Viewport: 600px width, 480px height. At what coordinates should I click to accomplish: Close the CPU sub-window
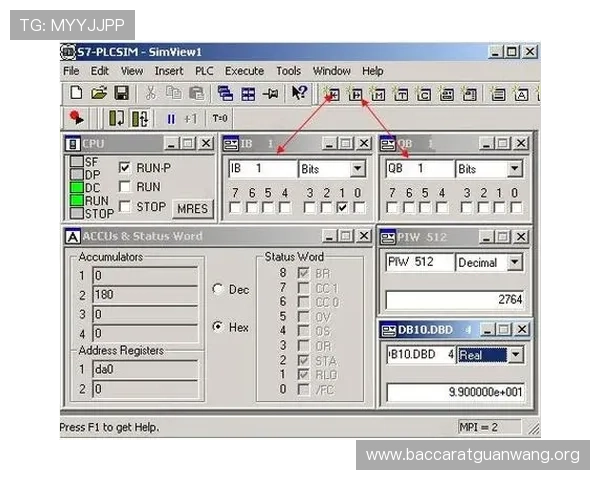pos(206,143)
